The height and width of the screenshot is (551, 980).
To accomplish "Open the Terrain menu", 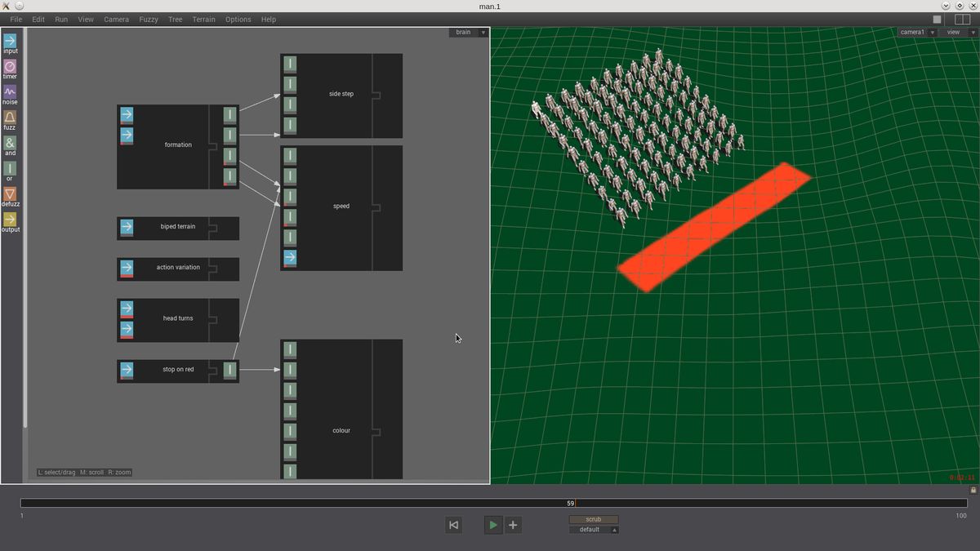I will 203,19.
